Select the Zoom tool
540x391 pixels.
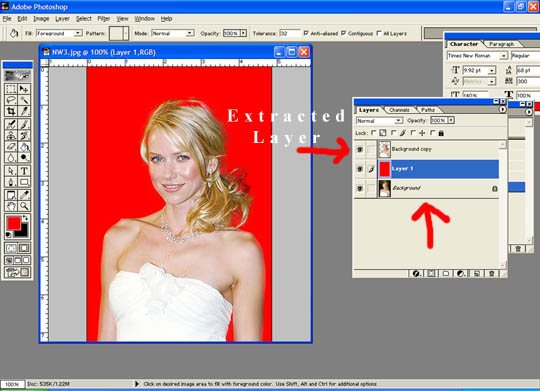(24, 206)
